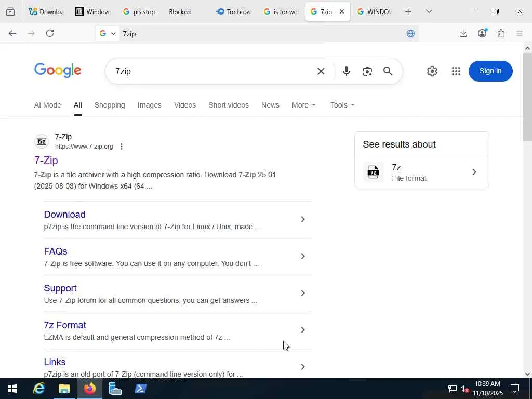The image size is (532, 399).
Task: Click the page scrollbar thumb
Action: pos(527,97)
